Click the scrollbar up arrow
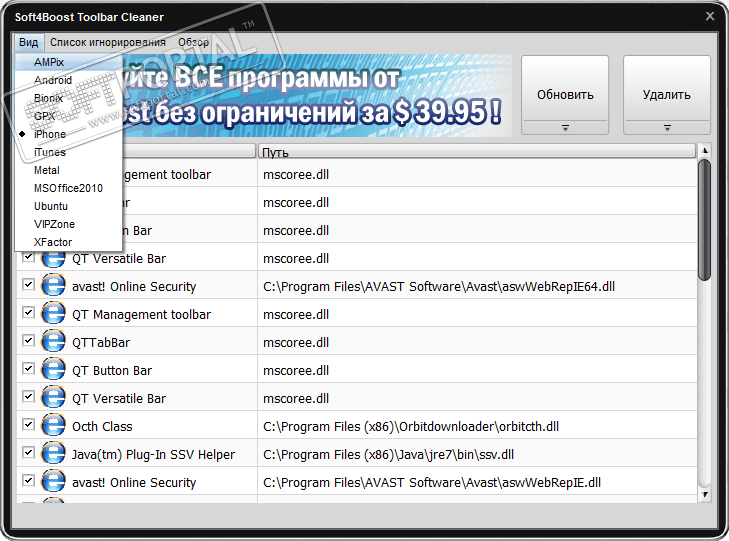This screenshot has height=541, width=729. point(705,151)
